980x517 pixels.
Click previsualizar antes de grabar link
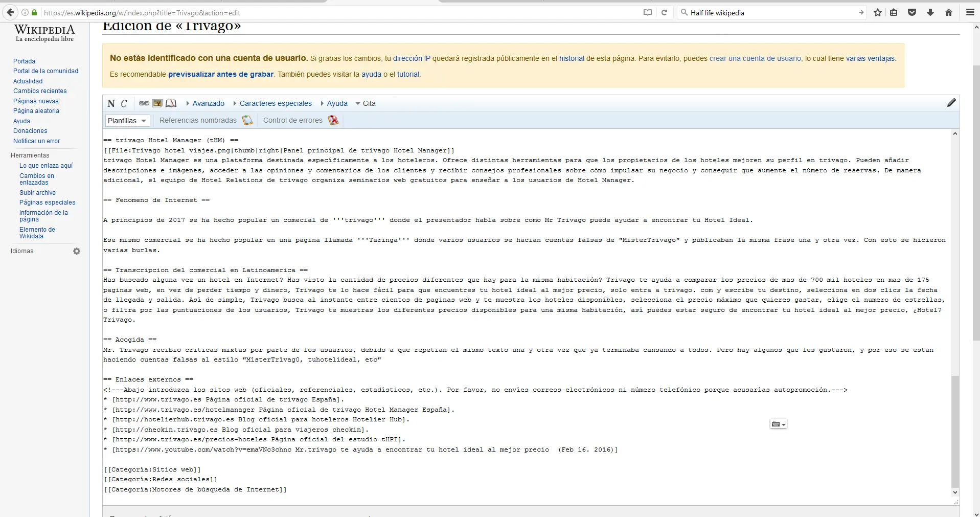[221, 74]
